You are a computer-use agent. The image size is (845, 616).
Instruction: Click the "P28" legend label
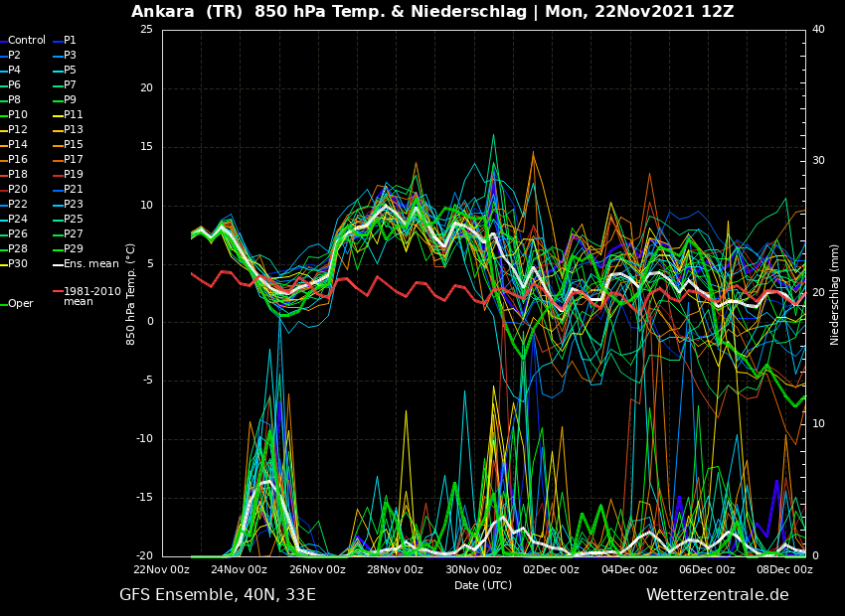(18, 248)
